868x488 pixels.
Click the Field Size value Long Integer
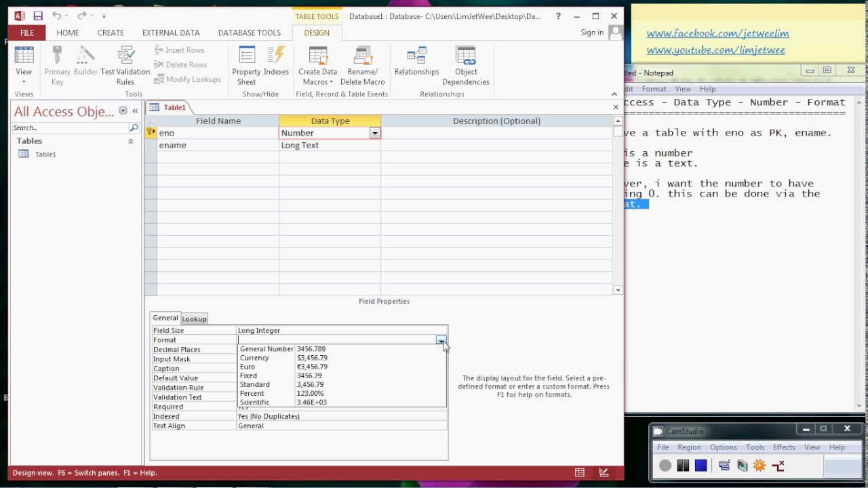342,330
